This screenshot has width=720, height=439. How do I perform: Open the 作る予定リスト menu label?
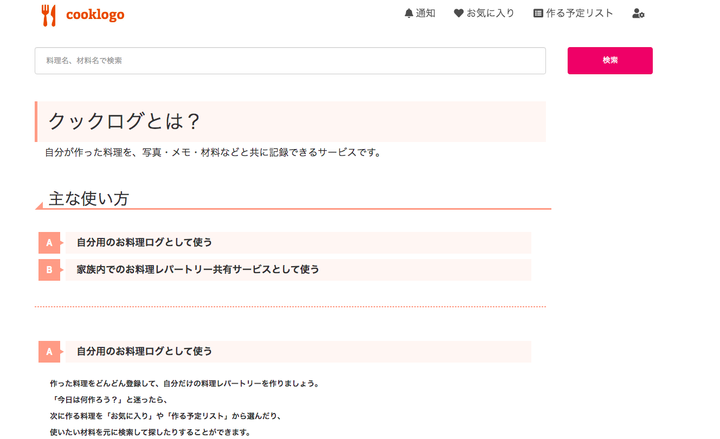click(579, 14)
